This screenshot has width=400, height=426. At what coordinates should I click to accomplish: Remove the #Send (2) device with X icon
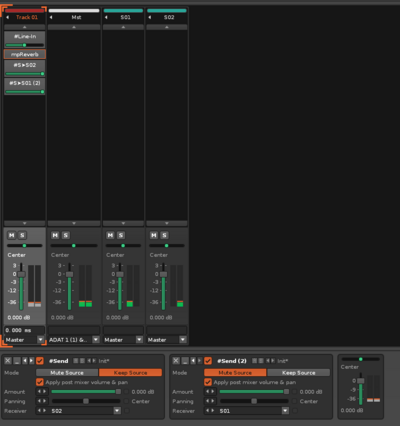pos(176,361)
